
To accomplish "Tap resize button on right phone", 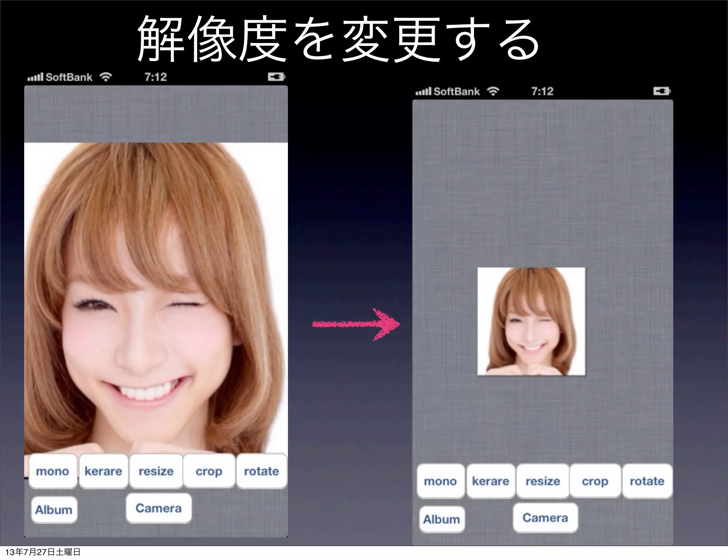I will point(543,481).
